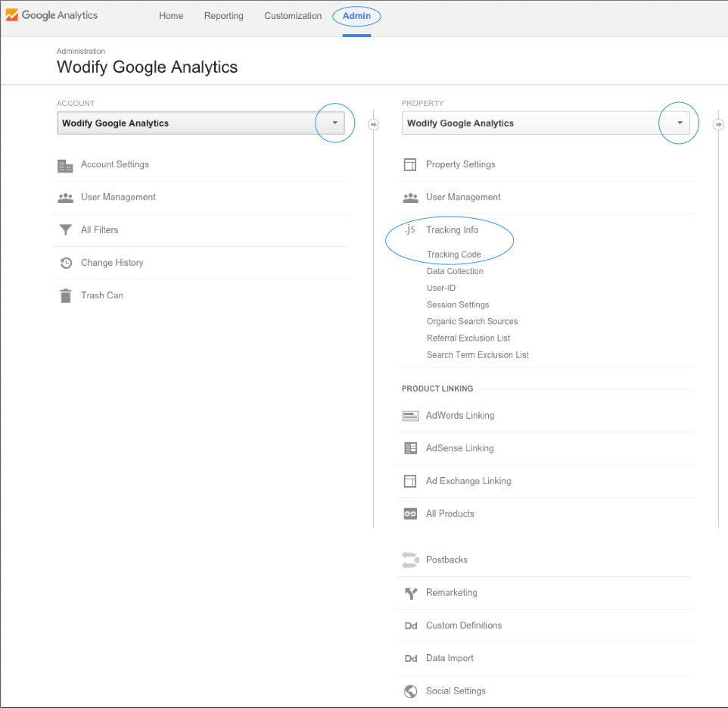The width and height of the screenshot is (728, 708).
Task: Click the Remarketing fork icon
Action: pyautogui.click(x=411, y=593)
